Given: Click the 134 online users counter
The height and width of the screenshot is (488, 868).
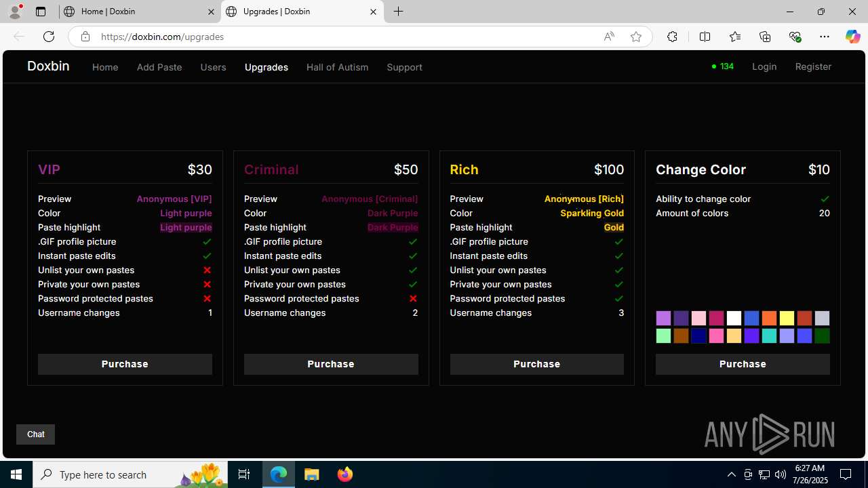Looking at the screenshot, I should pyautogui.click(x=723, y=66).
